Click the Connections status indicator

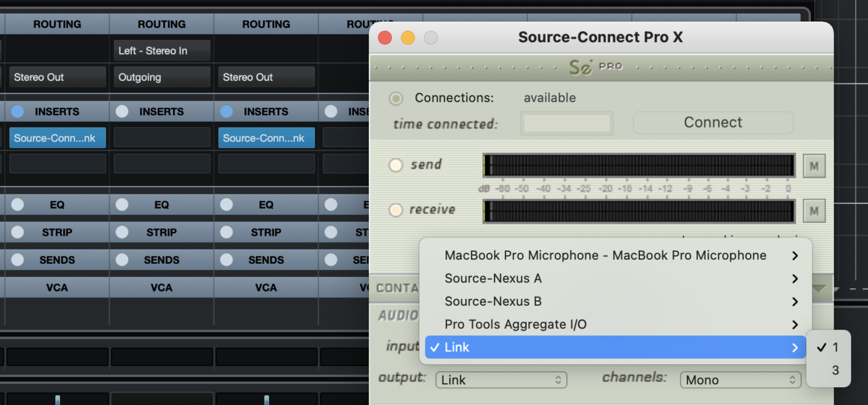[395, 98]
